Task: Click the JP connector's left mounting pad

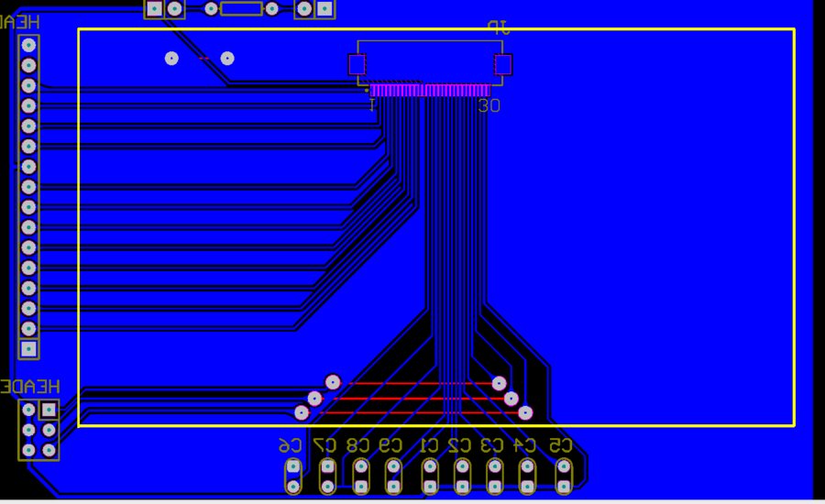Action: pos(357,64)
